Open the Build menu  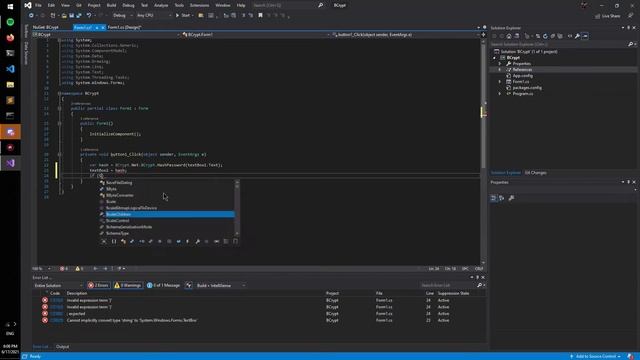click(x=111, y=5)
